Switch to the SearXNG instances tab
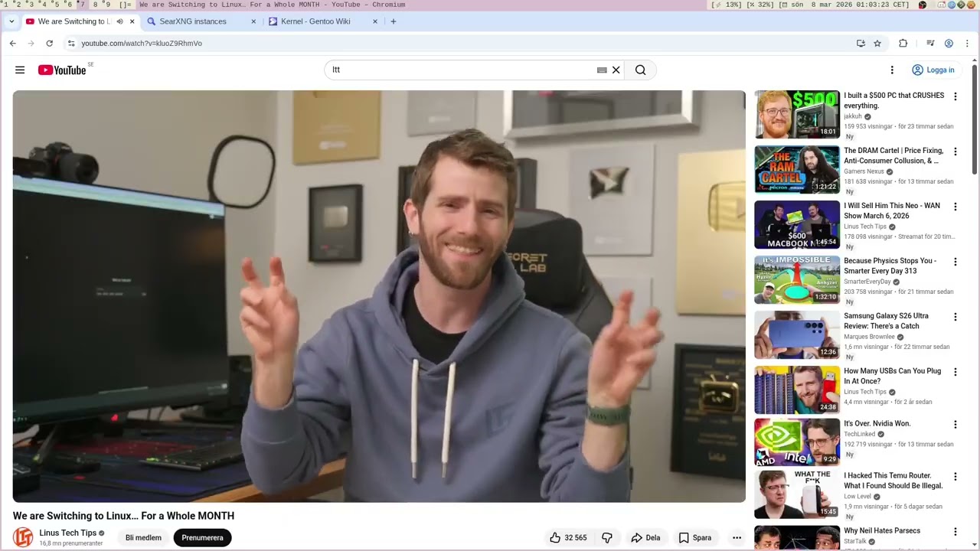 coord(202,21)
